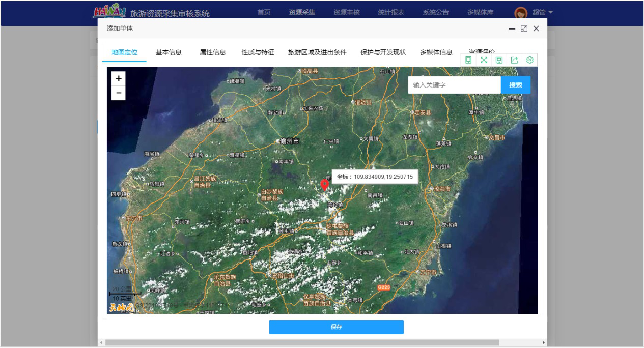Viewport: 644px width, 348px height.
Task: Zoom out the map with minus button
Action: pos(119,93)
